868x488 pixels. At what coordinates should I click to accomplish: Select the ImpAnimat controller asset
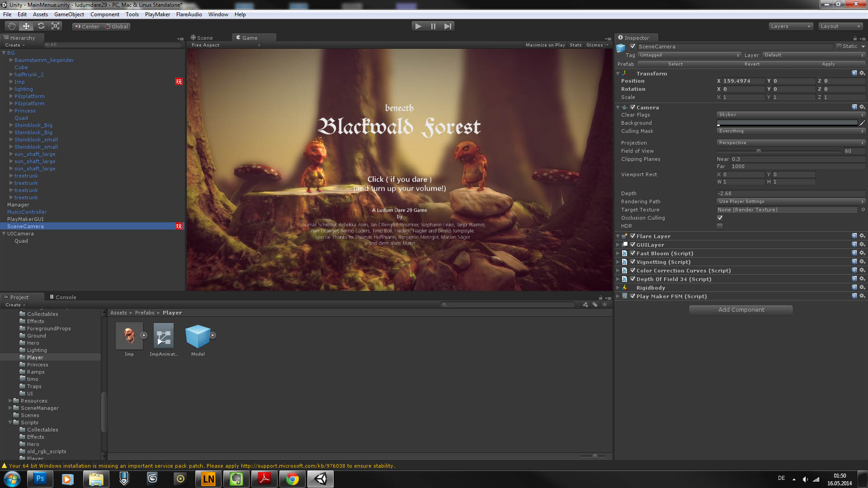tap(164, 337)
